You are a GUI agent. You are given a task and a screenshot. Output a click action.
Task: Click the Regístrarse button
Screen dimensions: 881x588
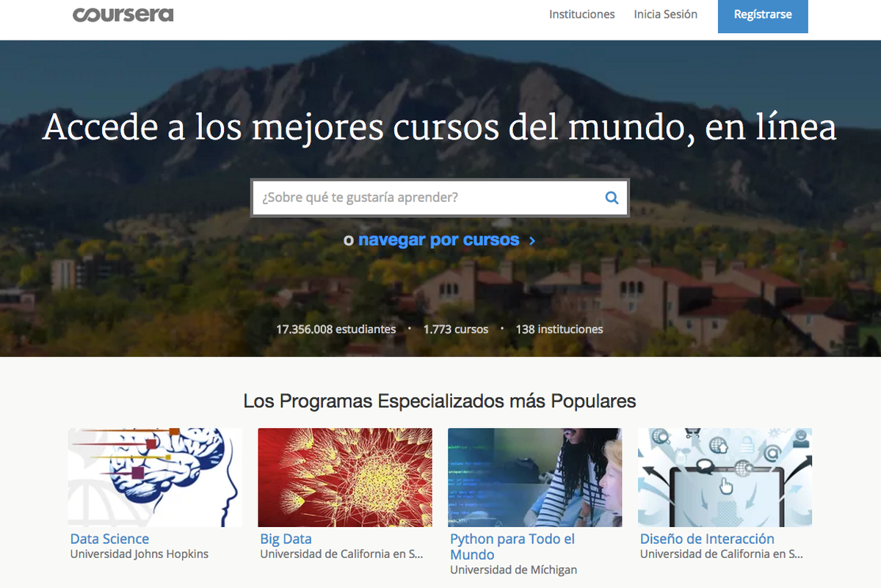[x=763, y=15]
